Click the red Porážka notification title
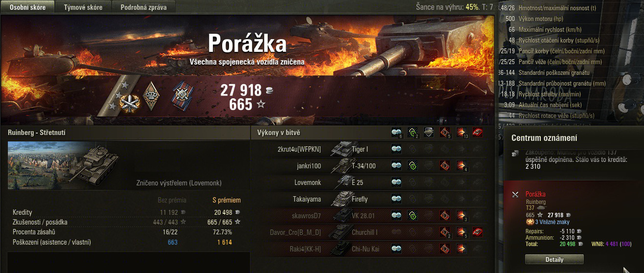 535,194
